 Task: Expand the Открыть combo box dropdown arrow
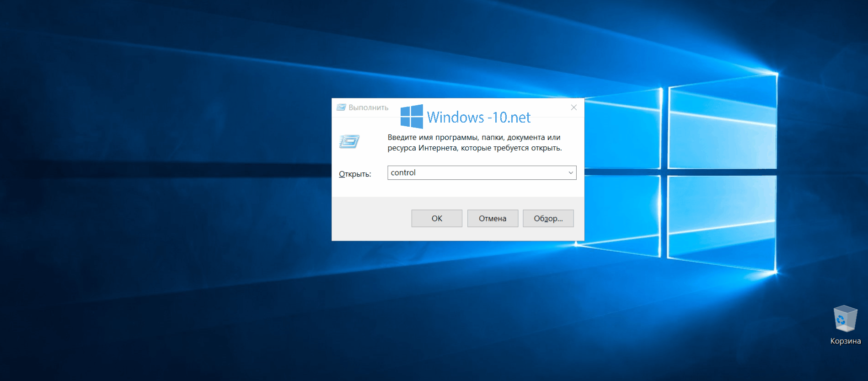point(571,173)
